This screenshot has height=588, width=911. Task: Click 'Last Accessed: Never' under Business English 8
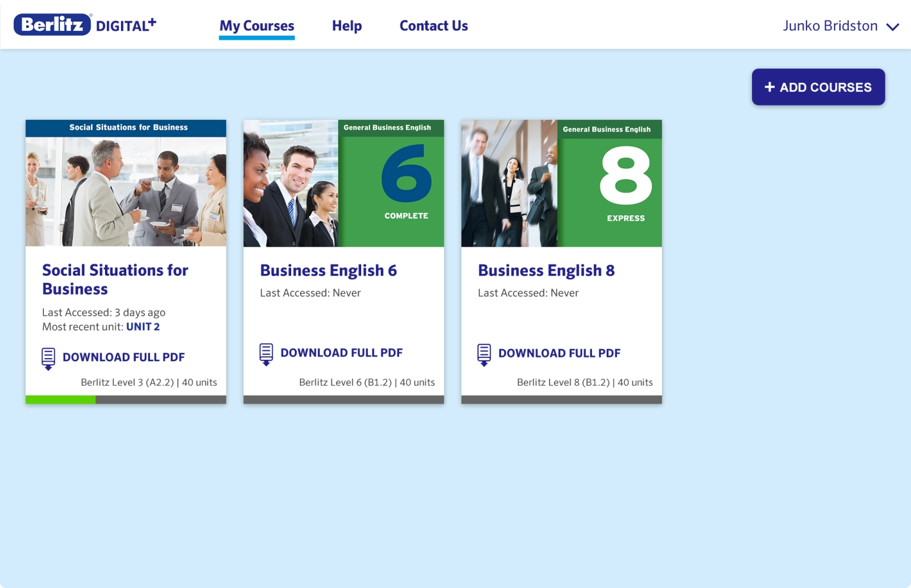(x=528, y=293)
